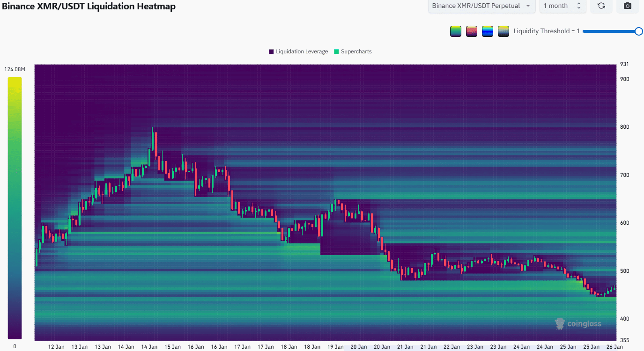Select the green-to-purple heatmap color theme

(455, 31)
